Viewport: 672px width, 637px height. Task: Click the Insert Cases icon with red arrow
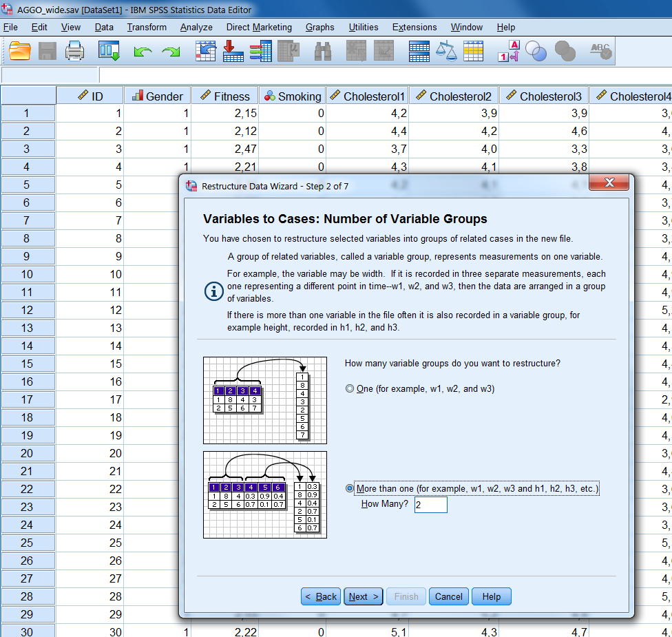pyautogui.click(x=232, y=50)
